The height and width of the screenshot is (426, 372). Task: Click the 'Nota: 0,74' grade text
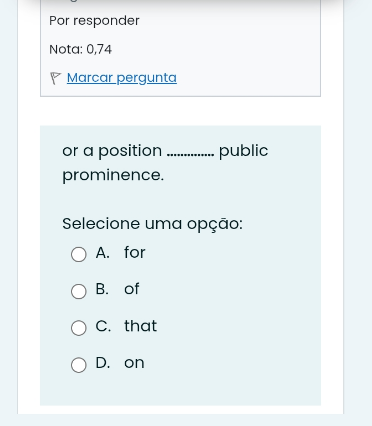coord(80,49)
